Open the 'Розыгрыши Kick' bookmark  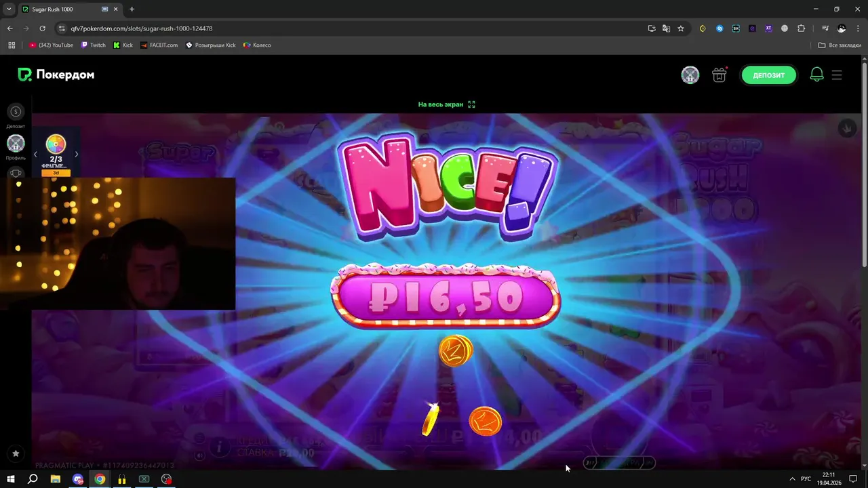point(211,45)
